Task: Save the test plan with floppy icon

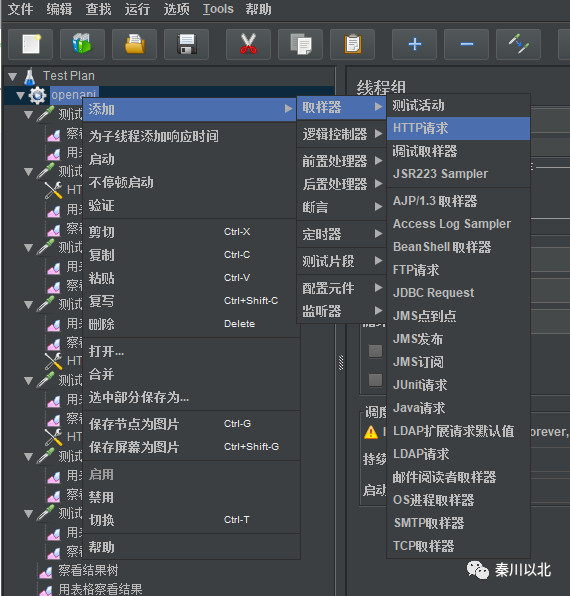Action: click(186, 44)
